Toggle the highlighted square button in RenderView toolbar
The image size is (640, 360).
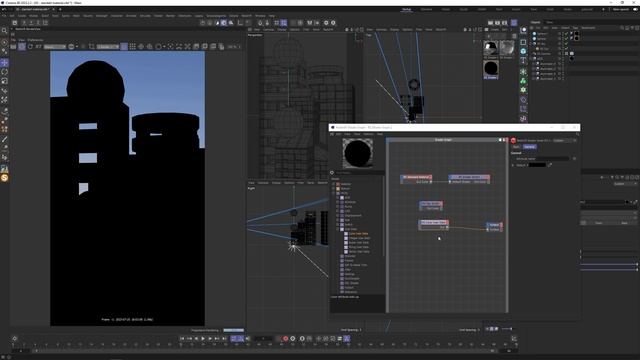coord(124,47)
